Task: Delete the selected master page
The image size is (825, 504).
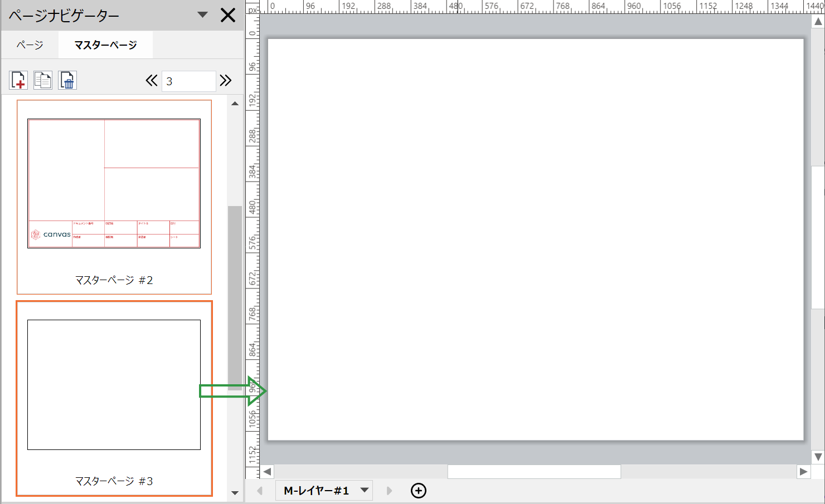Action: [x=67, y=80]
